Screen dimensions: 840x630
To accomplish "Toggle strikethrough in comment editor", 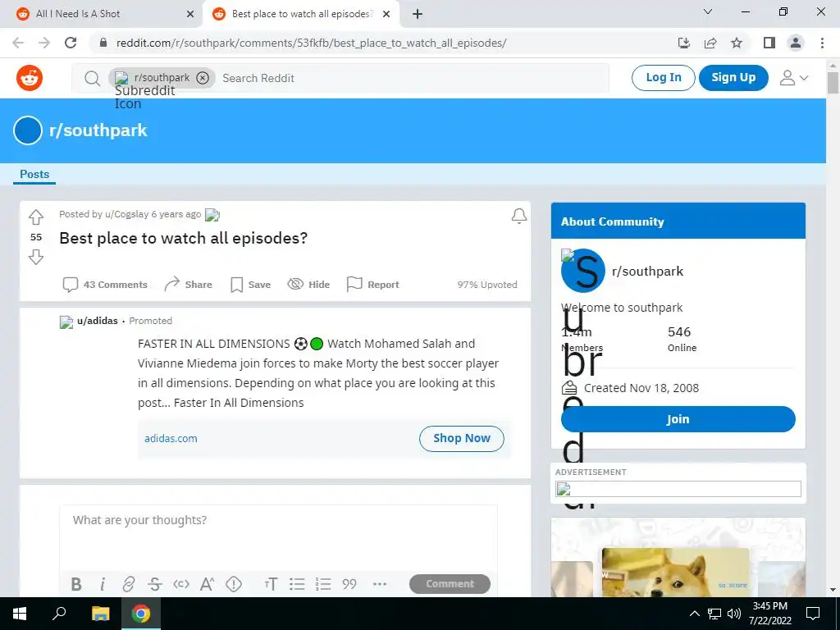I will (155, 584).
